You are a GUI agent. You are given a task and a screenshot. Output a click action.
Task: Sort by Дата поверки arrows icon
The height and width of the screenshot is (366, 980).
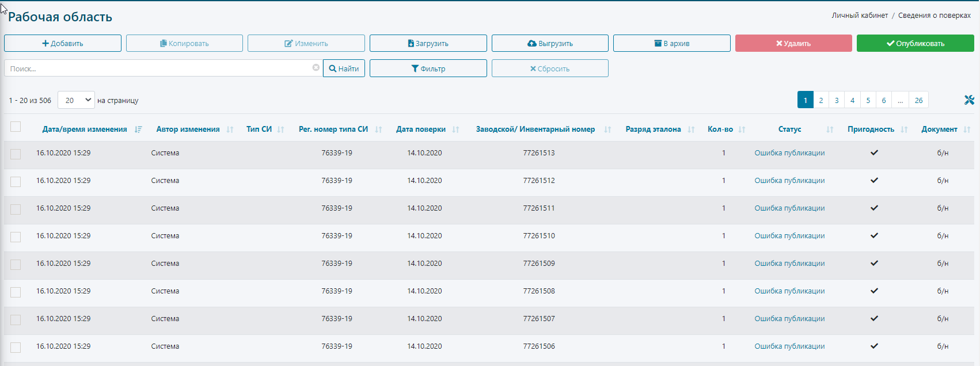455,129
